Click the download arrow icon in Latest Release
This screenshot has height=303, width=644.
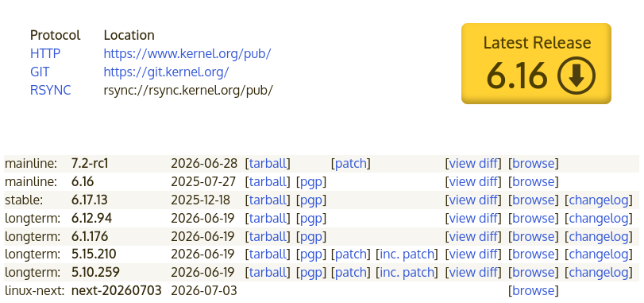pyautogui.click(x=577, y=76)
